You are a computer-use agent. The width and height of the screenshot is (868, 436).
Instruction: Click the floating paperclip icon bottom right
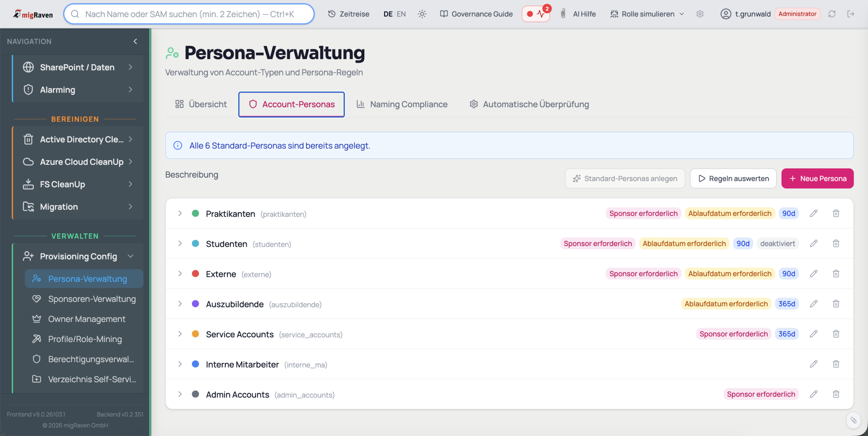tap(853, 420)
